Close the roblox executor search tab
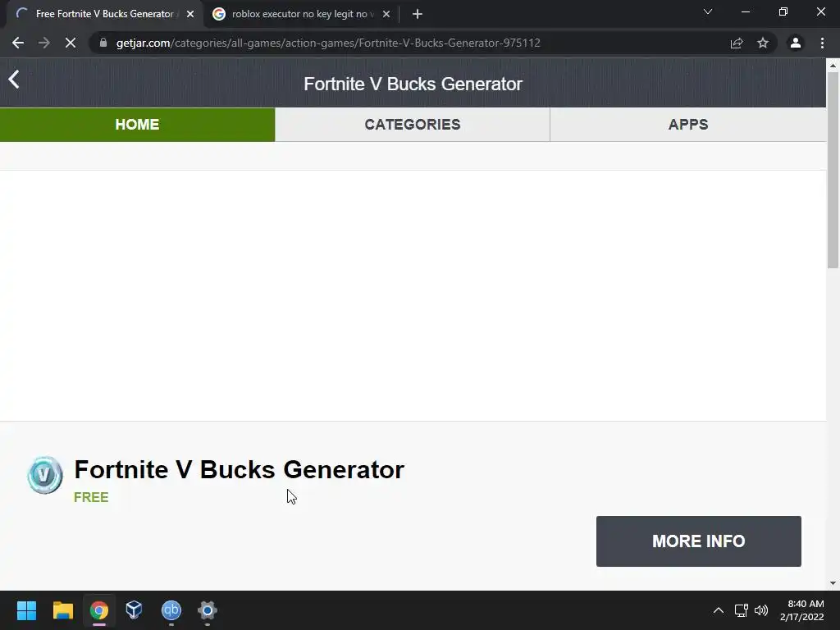840x630 pixels. tap(386, 14)
